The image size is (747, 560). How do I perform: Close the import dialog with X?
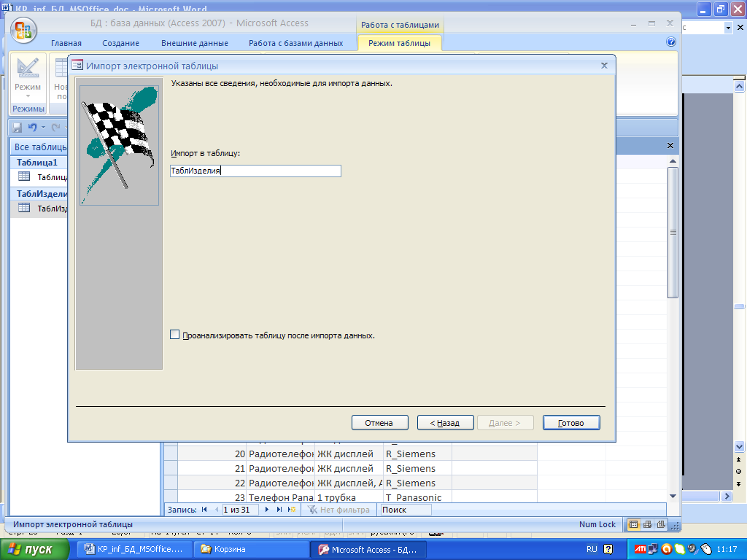[604, 65]
